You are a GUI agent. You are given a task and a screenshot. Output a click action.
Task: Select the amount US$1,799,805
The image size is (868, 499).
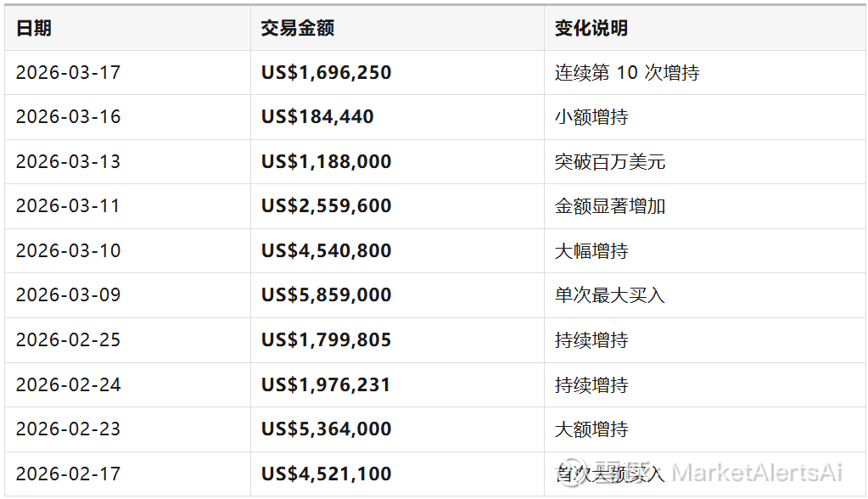[x=327, y=340]
